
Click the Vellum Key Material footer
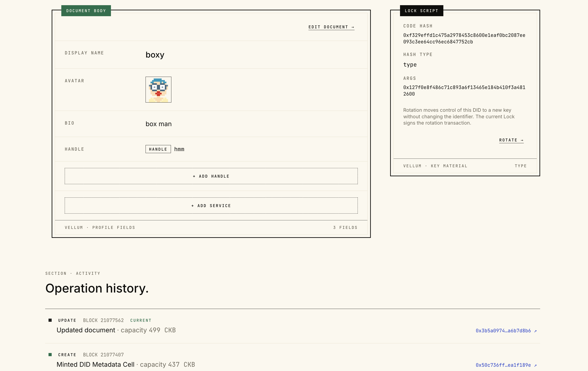tap(435, 166)
